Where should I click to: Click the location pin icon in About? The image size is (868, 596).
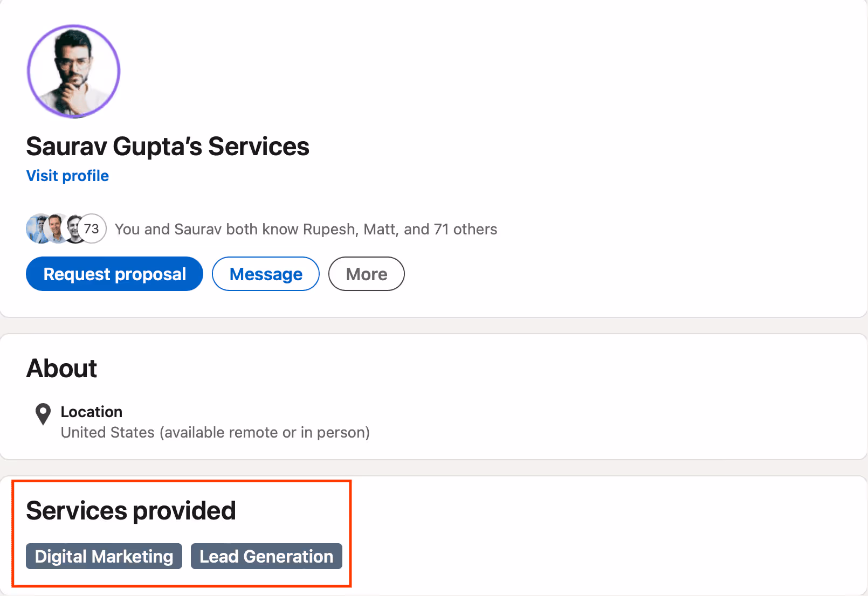click(43, 415)
